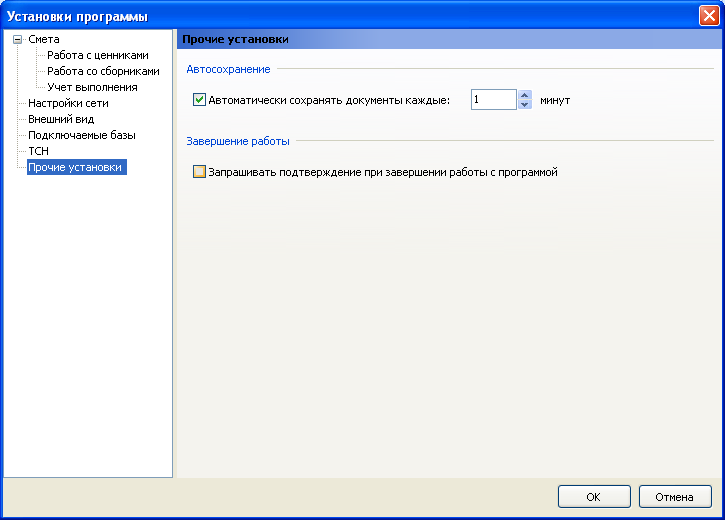Click the Завершение работы section label
This screenshot has width=725, height=520.
pos(238,141)
